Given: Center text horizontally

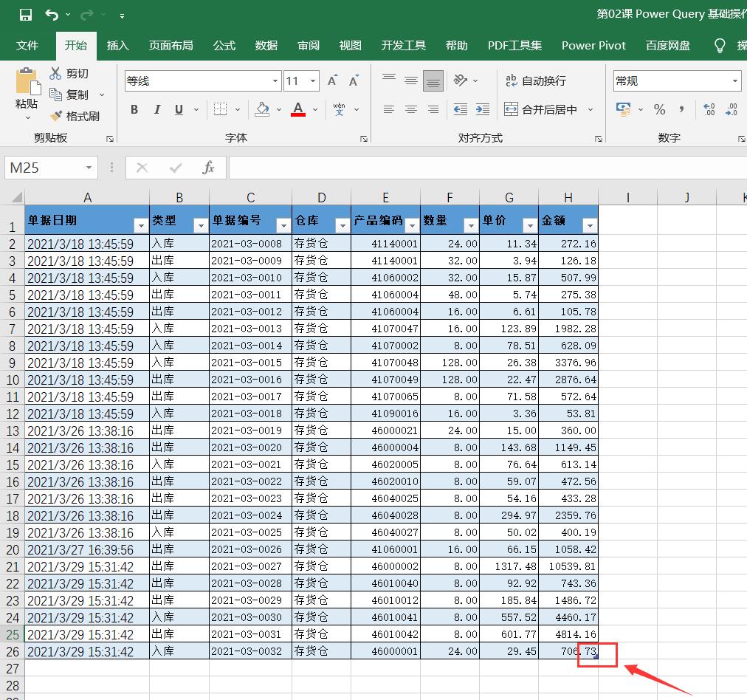Looking at the screenshot, I should pyautogui.click(x=411, y=109).
